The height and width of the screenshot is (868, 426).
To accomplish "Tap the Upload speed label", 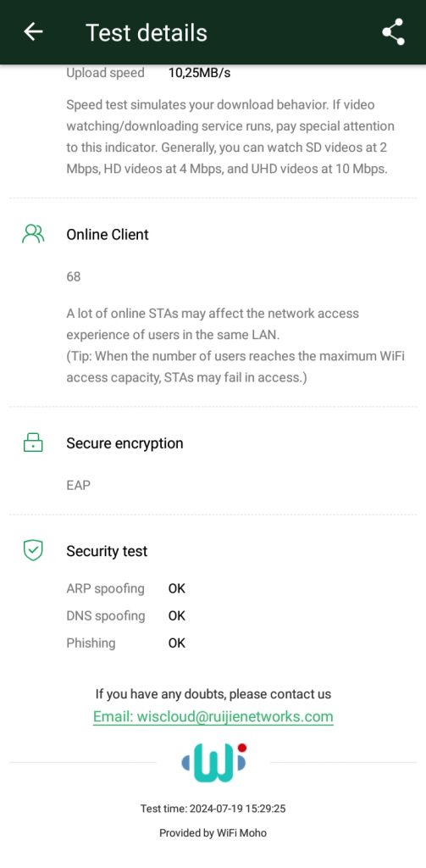I will 105,73.
